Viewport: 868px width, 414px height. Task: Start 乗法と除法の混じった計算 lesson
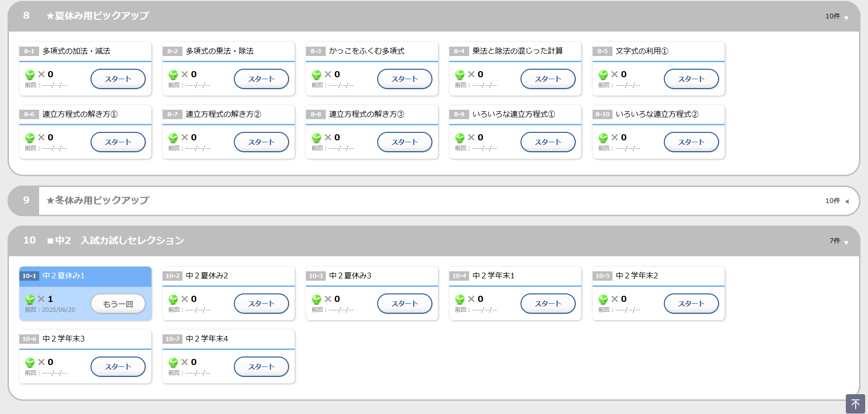(x=548, y=79)
